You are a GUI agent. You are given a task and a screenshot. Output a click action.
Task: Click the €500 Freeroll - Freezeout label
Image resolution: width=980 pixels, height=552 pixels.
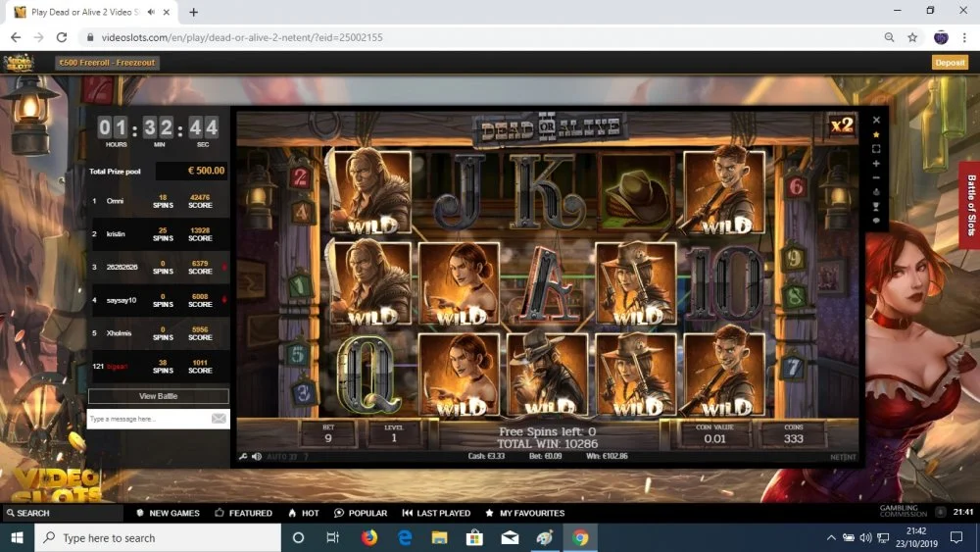tap(107, 63)
